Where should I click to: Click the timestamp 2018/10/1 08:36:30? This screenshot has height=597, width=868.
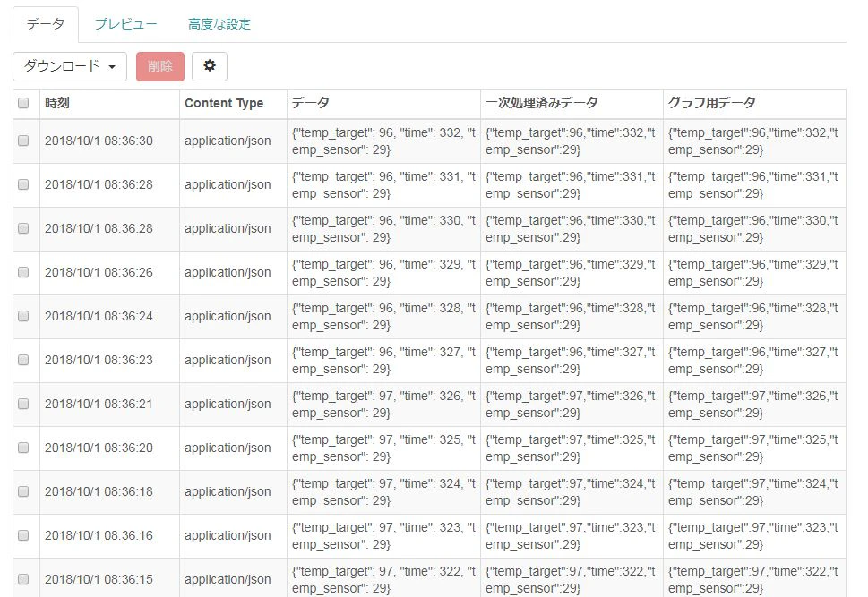(99, 141)
